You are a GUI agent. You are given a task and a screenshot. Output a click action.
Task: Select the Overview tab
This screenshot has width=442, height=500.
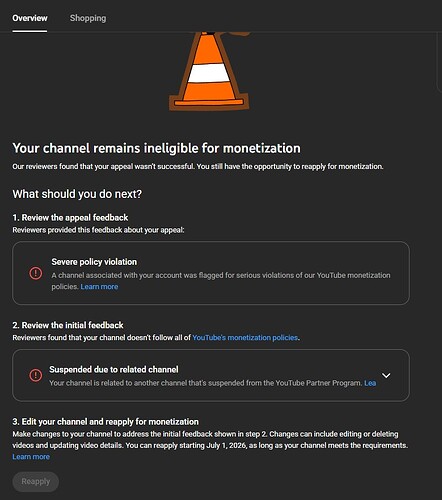click(x=30, y=18)
